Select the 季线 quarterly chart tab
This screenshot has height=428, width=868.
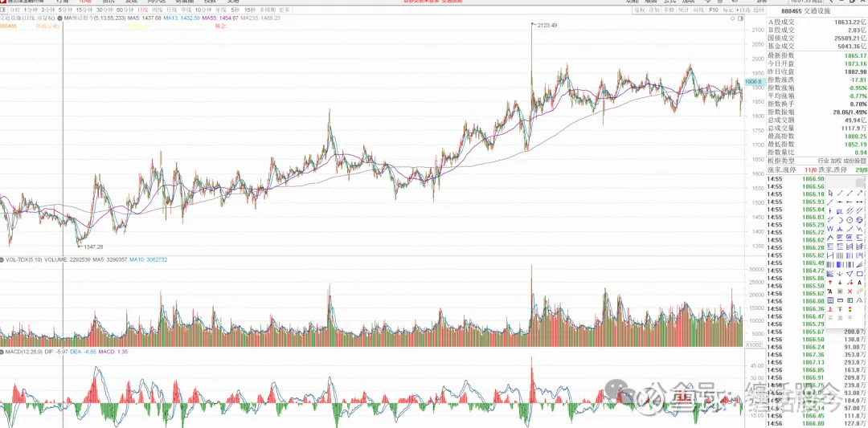(186, 10)
